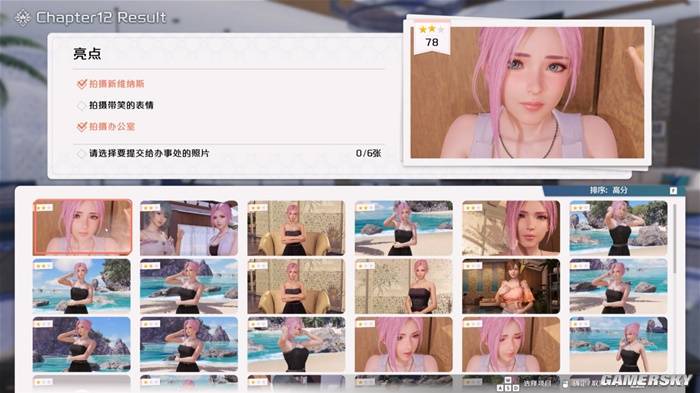Image resolution: width=700 pixels, height=393 pixels.
Task: Select the thumbnail showing two characters together
Action: [x=189, y=228]
